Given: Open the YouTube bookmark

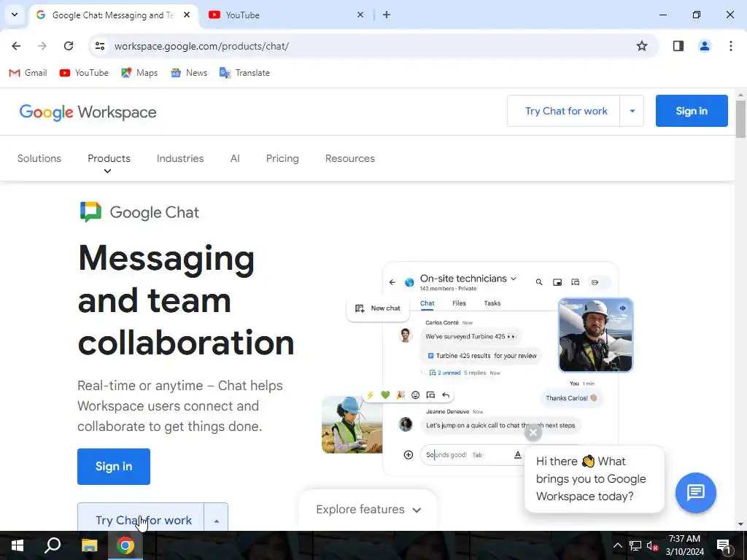Looking at the screenshot, I should (x=84, y=73).
